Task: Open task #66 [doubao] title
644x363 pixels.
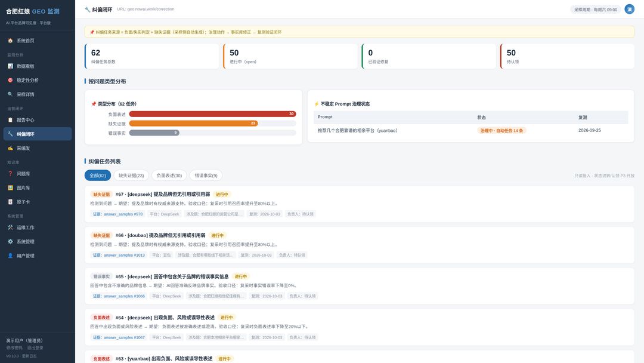Action: coord(160,236)
